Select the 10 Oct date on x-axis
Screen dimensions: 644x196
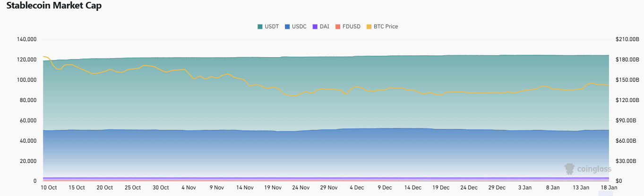click(49, 187)
